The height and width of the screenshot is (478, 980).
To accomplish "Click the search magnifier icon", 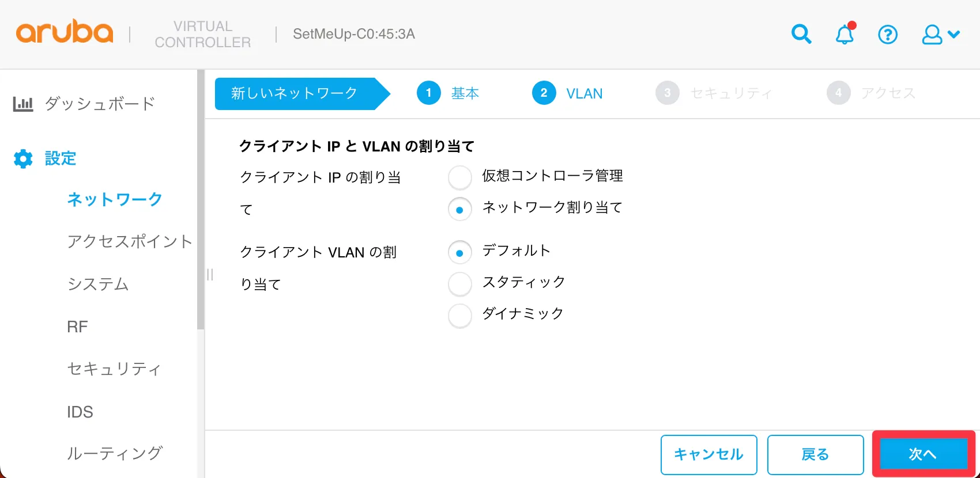I will point(801,34).
